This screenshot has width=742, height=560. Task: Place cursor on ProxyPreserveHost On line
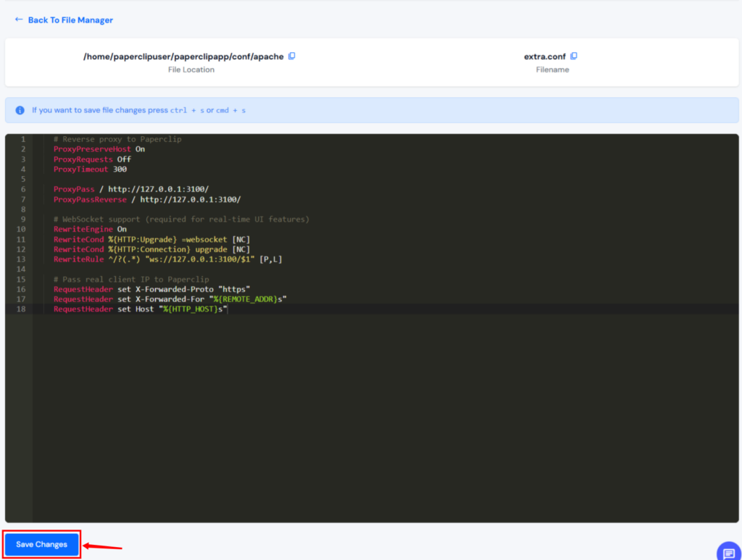[x=99, y=149]
